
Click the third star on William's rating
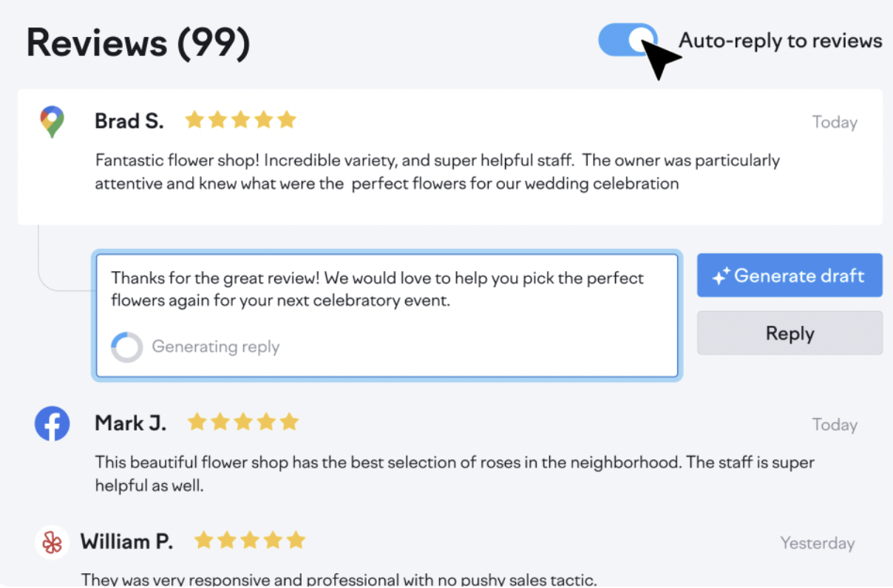coord(250,540)
